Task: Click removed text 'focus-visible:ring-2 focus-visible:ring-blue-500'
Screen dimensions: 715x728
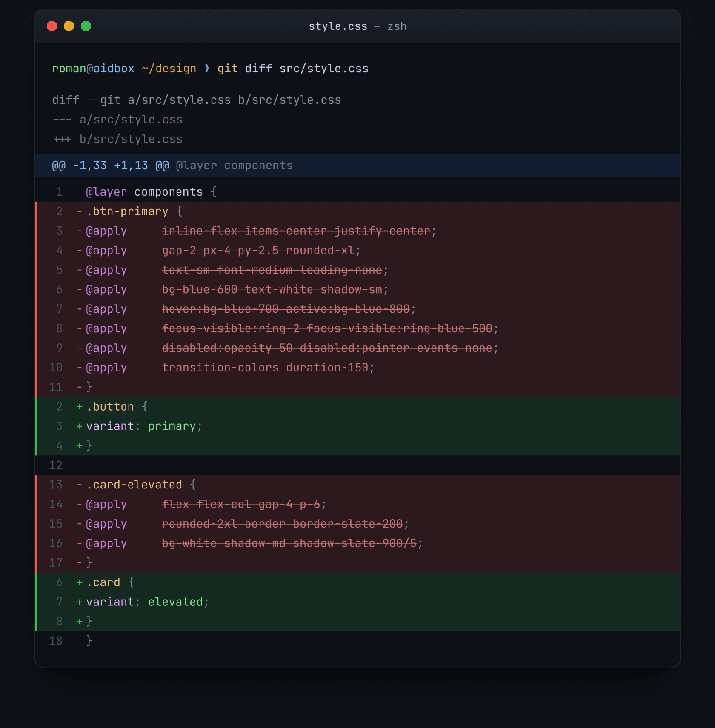Action: click(327, 329)
